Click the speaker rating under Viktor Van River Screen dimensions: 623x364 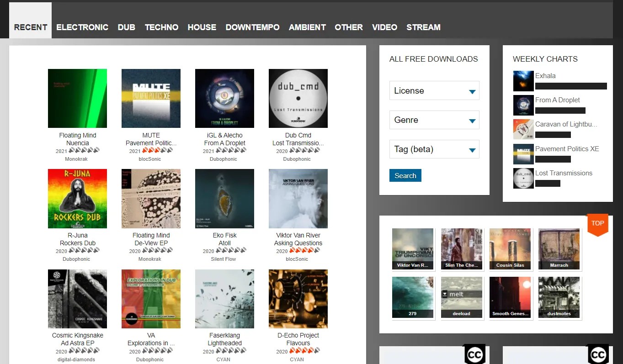point(305,251)
